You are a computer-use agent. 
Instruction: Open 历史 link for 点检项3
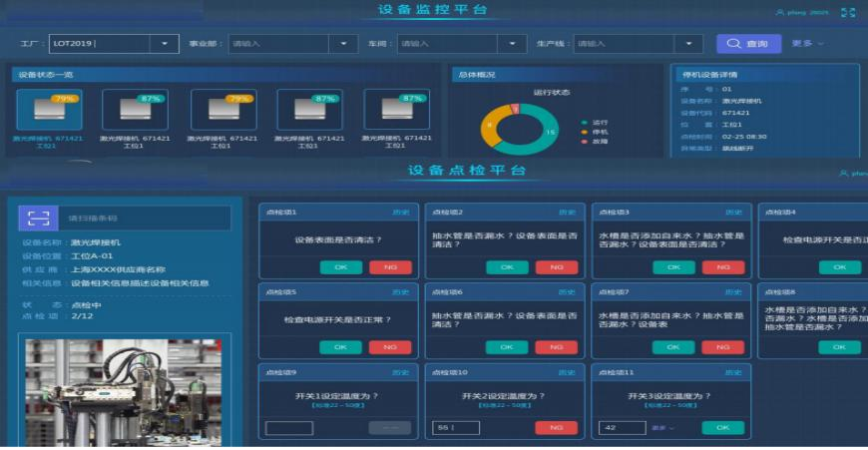[733, 213]
